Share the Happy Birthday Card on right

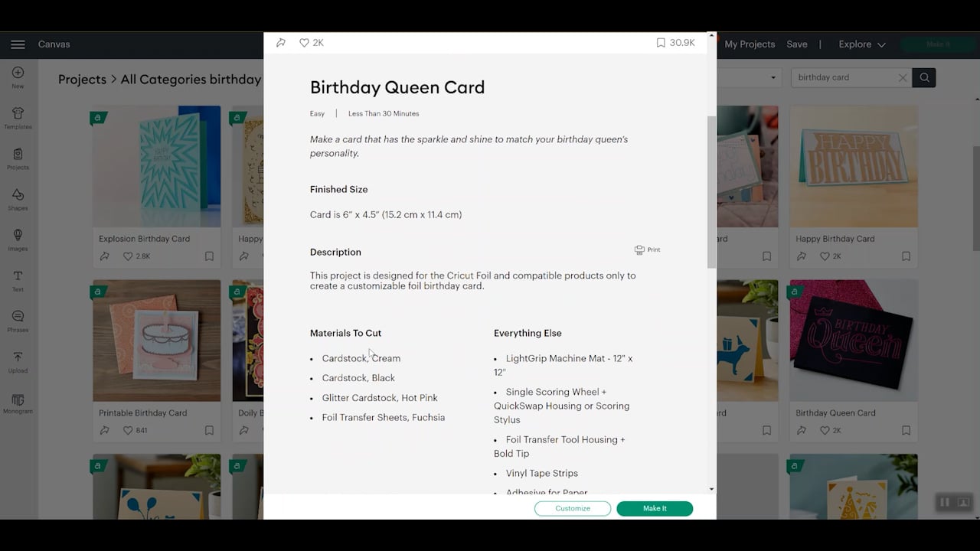802,256
